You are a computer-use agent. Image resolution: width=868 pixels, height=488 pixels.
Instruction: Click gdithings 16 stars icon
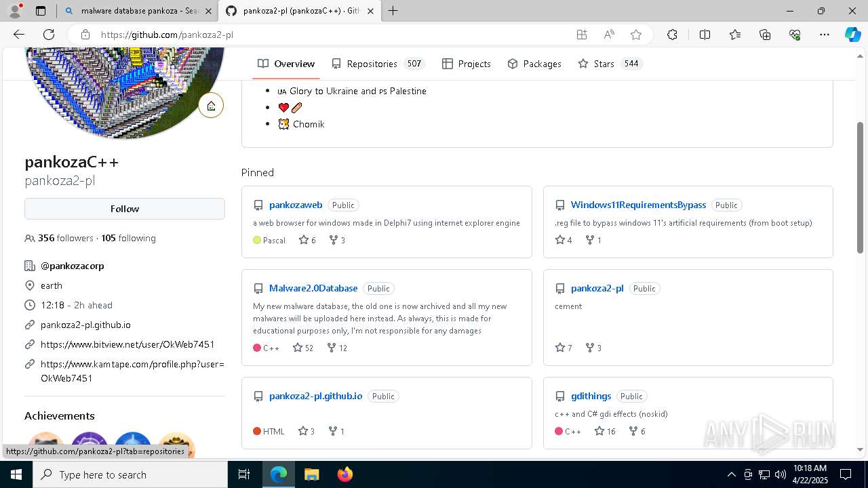click(599, 431)
